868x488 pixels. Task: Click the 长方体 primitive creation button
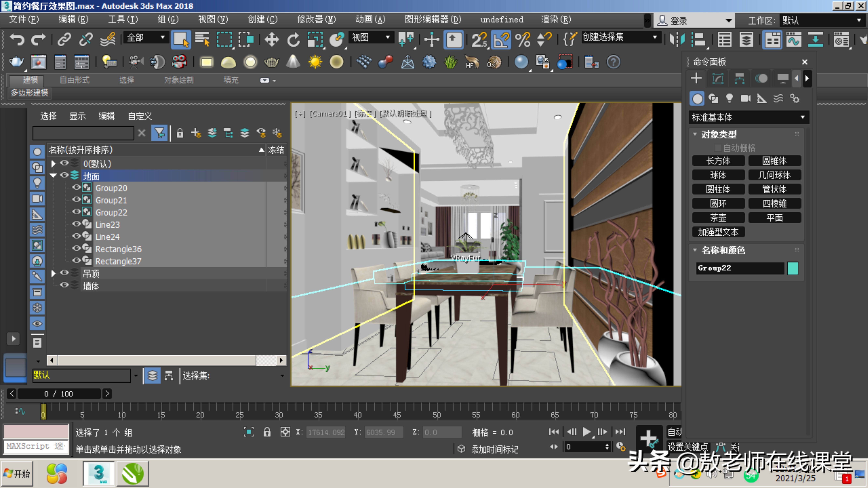(x=718, y=161)
